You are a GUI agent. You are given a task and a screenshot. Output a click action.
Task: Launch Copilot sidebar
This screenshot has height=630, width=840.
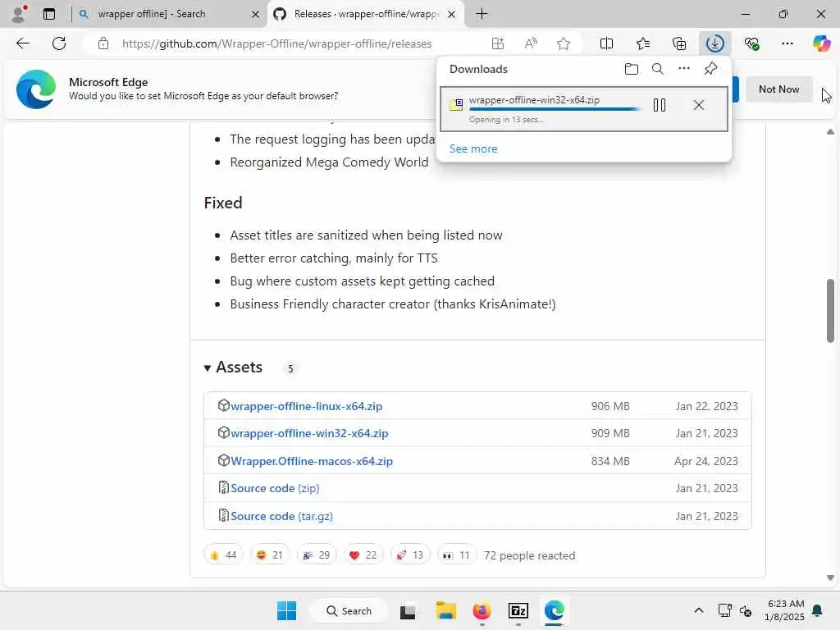point(821,43)
